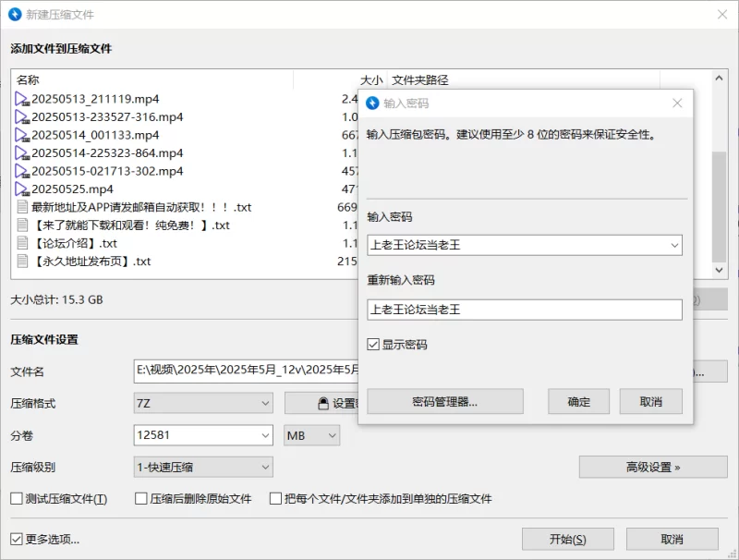
Task: Click the lock icon on the 设置密码 button
Action: tap(323, 403)
